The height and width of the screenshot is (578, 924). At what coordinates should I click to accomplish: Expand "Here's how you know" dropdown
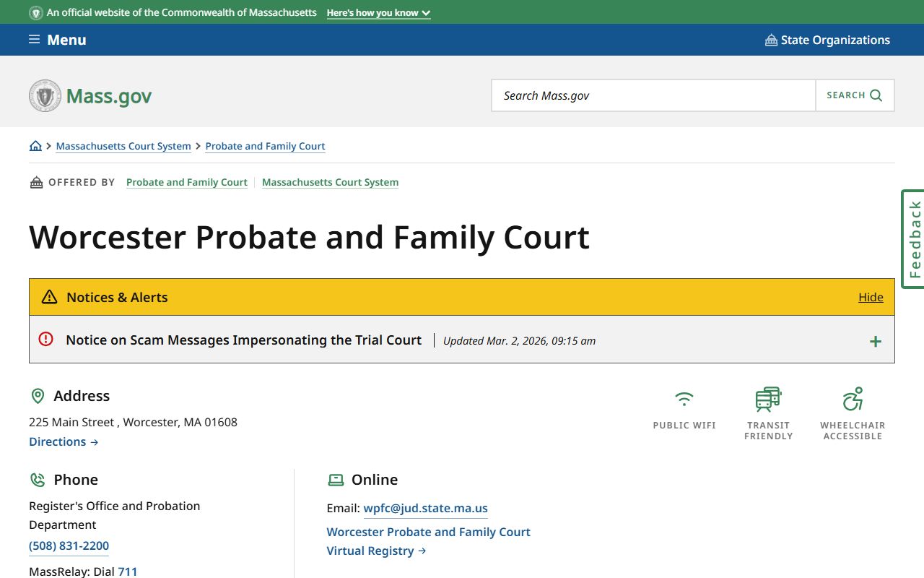(x=378, y=13)
